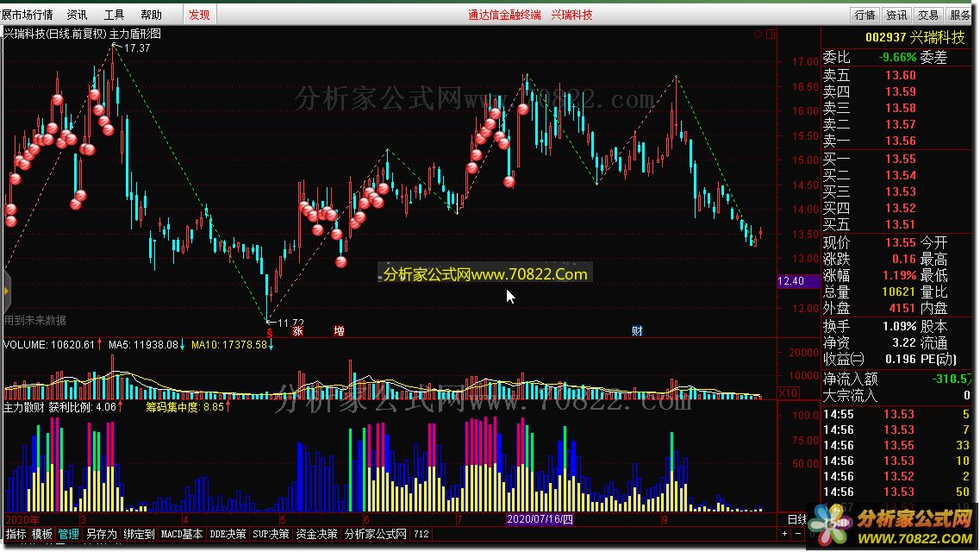
Task: Select the 指标 tab at bottom
Action: 16,534
